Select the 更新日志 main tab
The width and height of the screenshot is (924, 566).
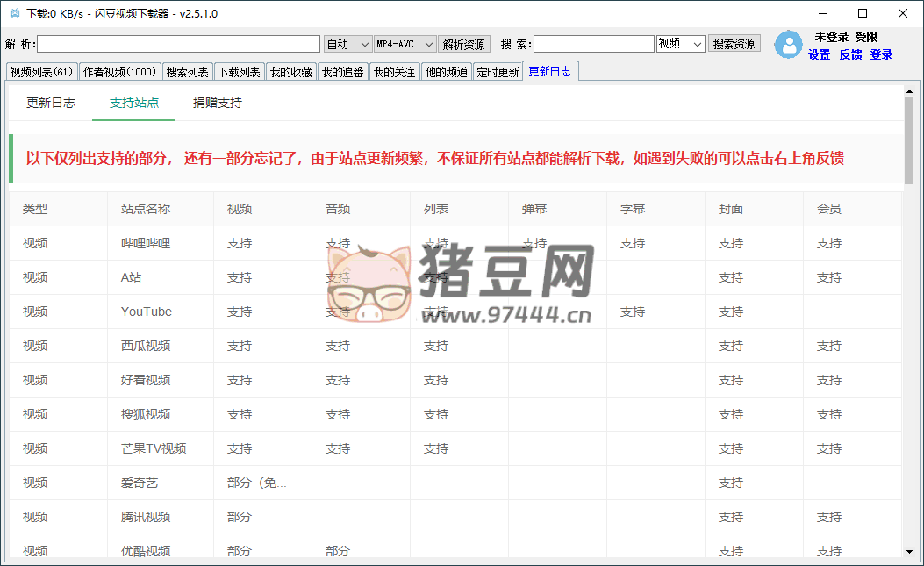click(550, 71)
